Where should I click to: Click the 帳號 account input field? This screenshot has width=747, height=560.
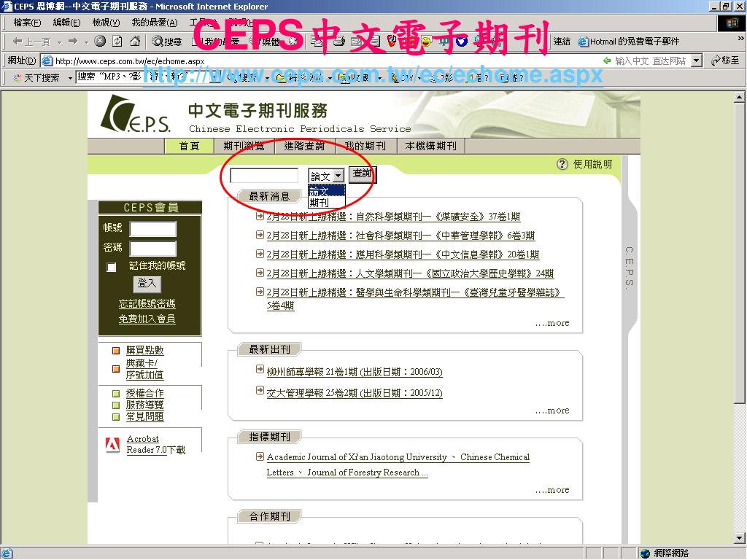pyautogui.click(x=153, y=228)
